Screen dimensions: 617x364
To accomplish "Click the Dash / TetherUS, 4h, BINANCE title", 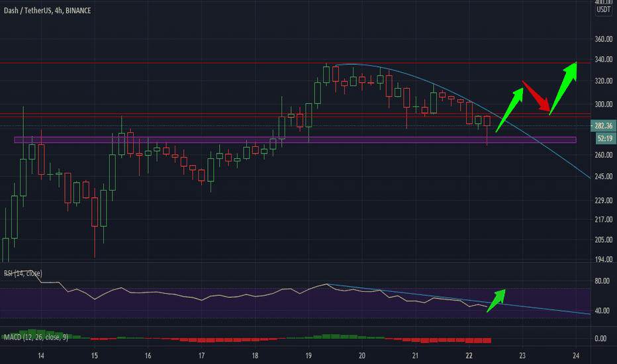I will click(x=47, y=11).
